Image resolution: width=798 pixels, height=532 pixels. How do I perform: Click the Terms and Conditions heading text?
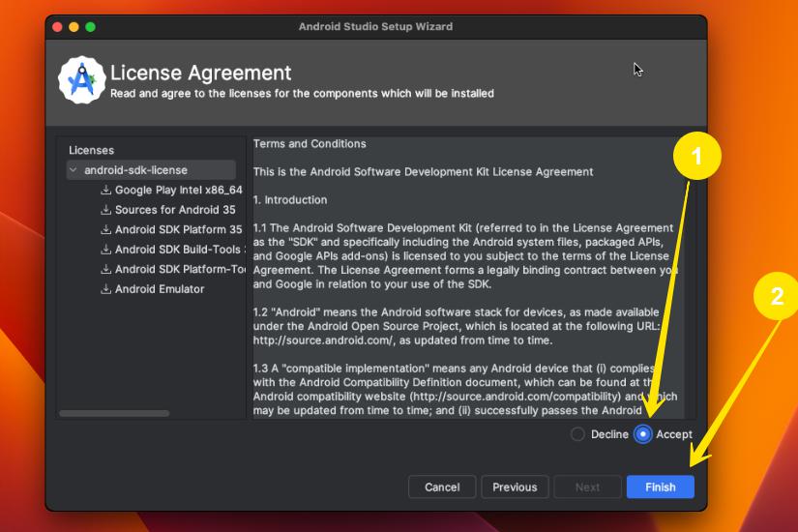pos(310,144)
